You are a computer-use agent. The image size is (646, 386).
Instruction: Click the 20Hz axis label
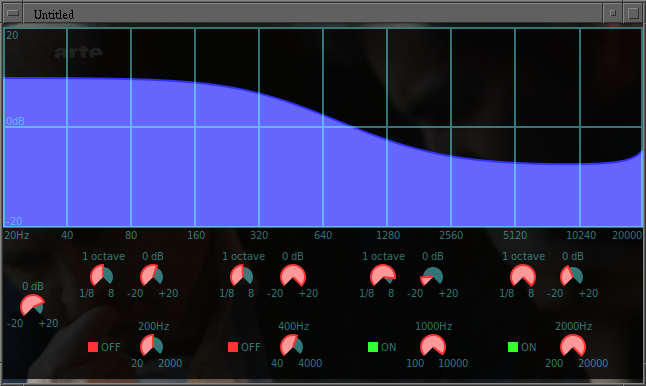(16, 235)
